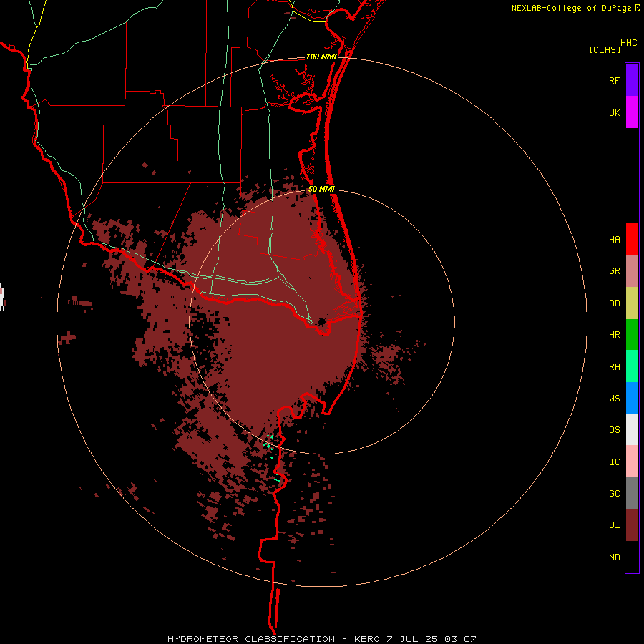Image resolution: width=644 pixels, height=644 pixels.
Task: Click the HYDROMETEOR CLASSIFICATION title text
Action: (251, 639)
